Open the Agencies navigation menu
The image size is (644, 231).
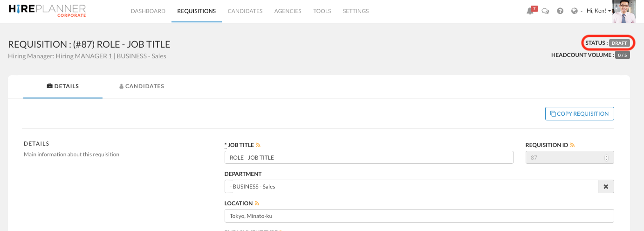coord(288,11)
